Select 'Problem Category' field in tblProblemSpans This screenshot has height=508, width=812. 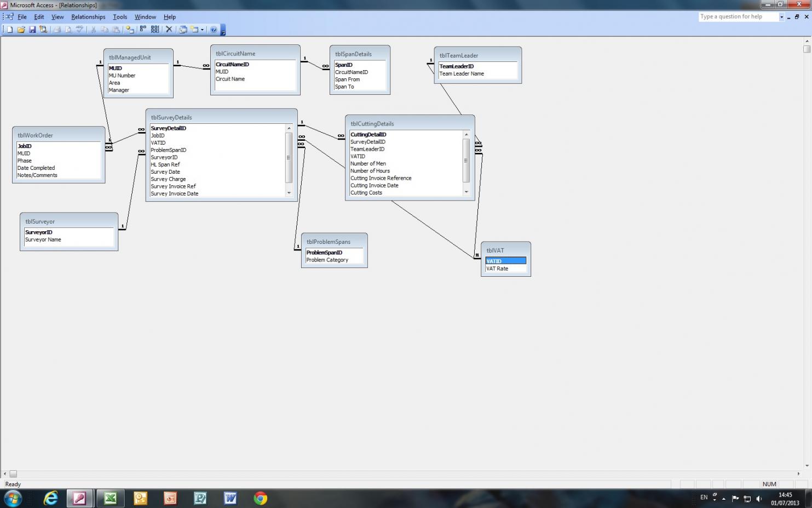[327, 260]
